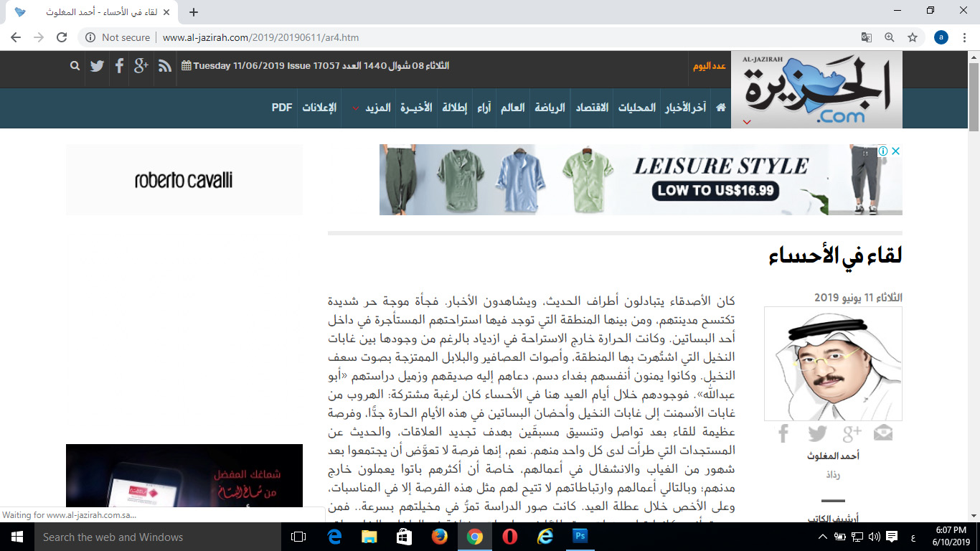Open File Explorer from taskbar
The image size is (980, 551).
point(369,537)
